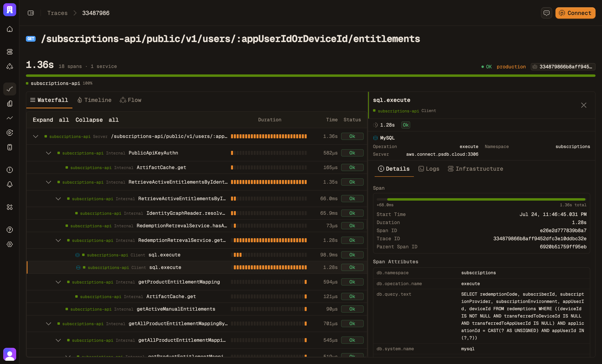Click the Connect button

coord(575,13)
